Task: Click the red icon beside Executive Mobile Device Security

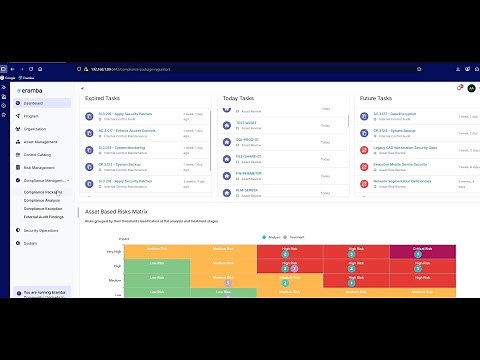Action: pos(364,167)
